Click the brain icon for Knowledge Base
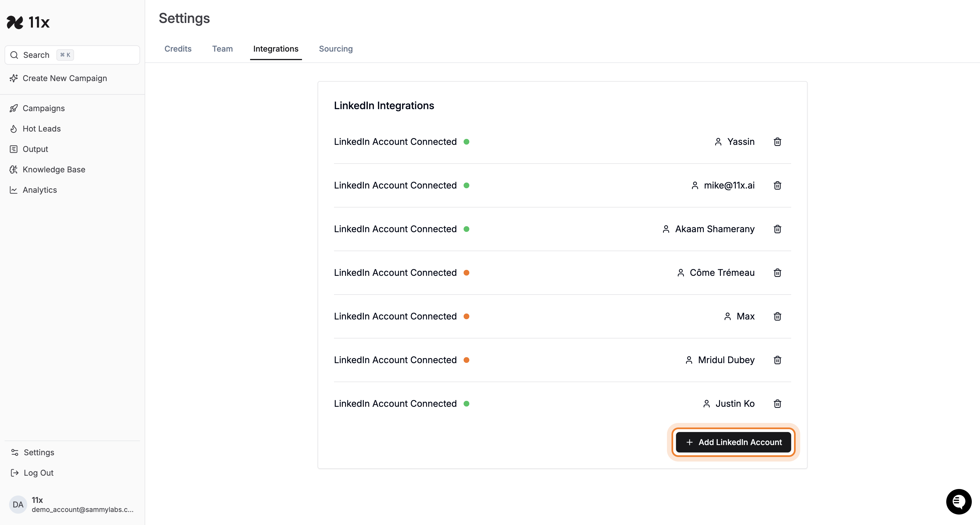This screenshot has width=980, height=525. [x=14, y=170]
